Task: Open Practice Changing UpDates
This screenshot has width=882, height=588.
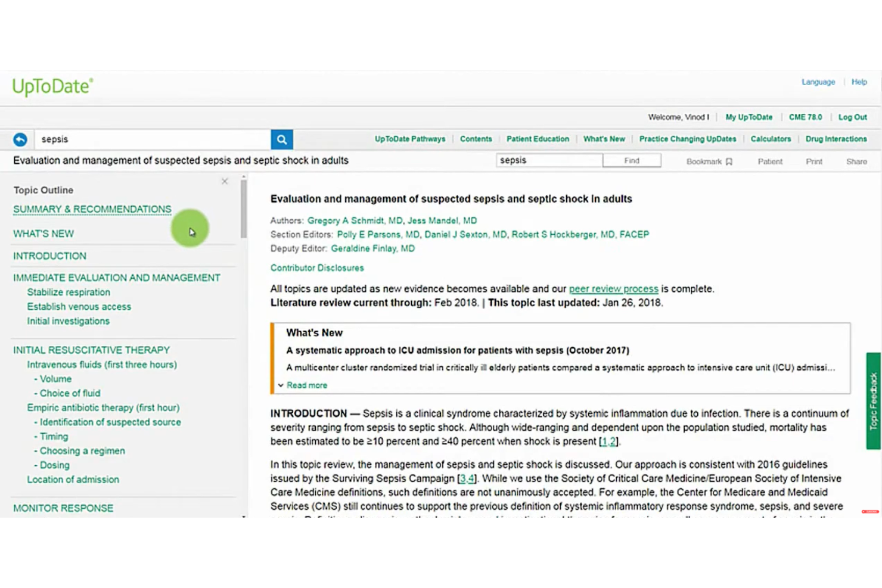Action: [688, 139]
